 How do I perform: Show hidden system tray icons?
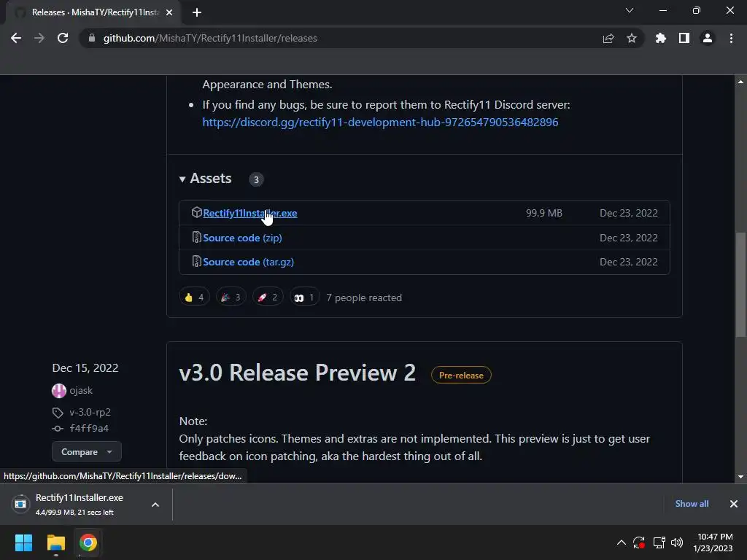tap(622, 542)
